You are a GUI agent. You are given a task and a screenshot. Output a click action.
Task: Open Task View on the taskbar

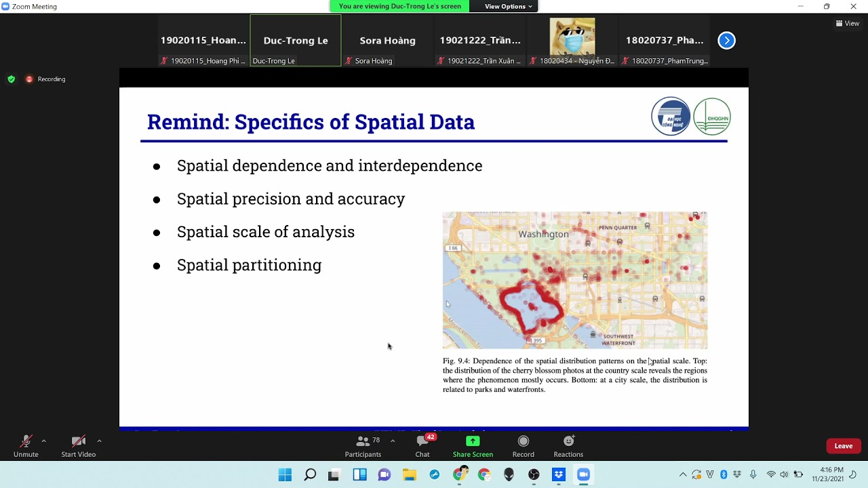[x=334, y=474]
